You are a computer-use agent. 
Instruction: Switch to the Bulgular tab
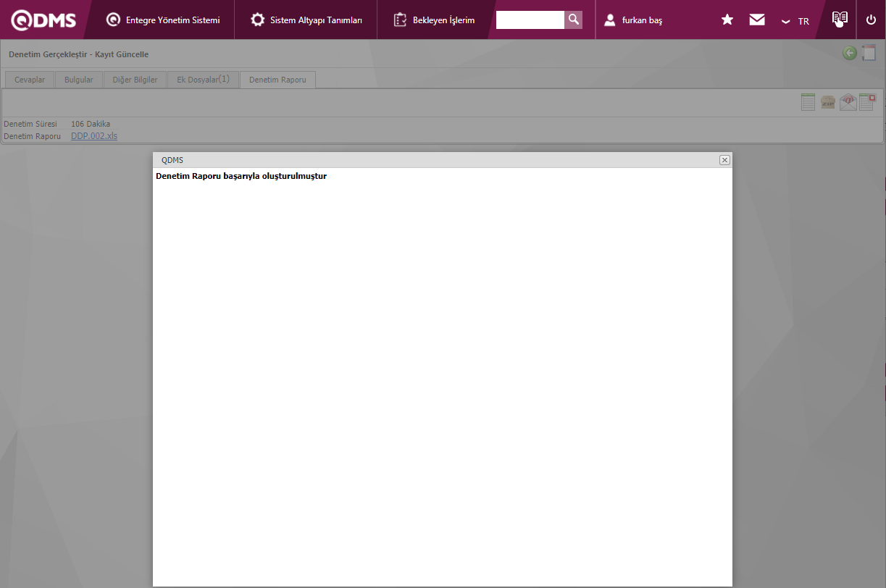coord(79,80)
